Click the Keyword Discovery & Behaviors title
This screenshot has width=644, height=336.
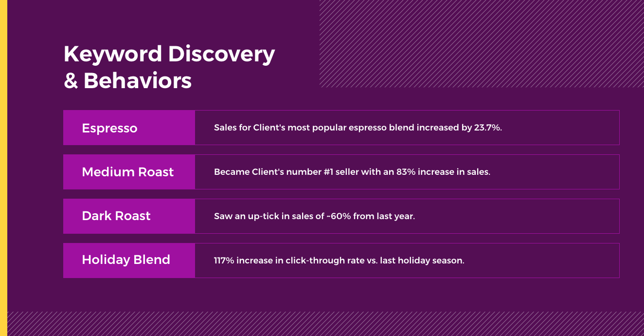pyautogui.click(x=169, y=67)
